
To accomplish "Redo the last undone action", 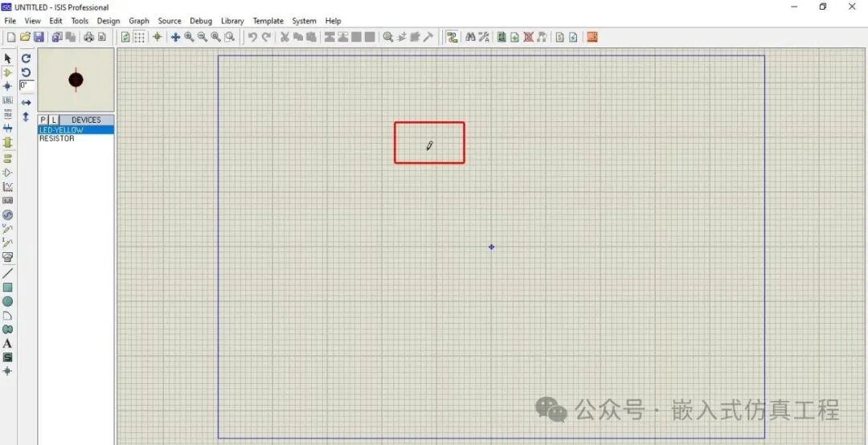I will tap(266, 37).
